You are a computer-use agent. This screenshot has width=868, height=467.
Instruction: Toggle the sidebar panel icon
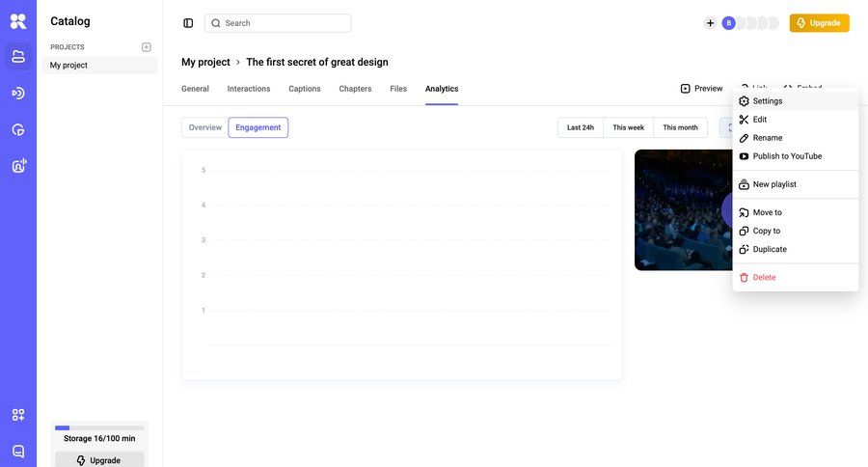tap(188, 23)
